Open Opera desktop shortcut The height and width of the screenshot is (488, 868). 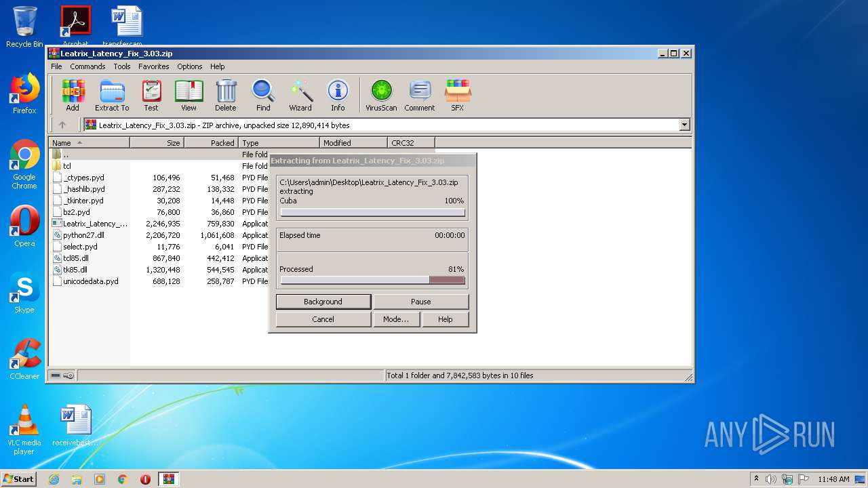pos(24,226)
